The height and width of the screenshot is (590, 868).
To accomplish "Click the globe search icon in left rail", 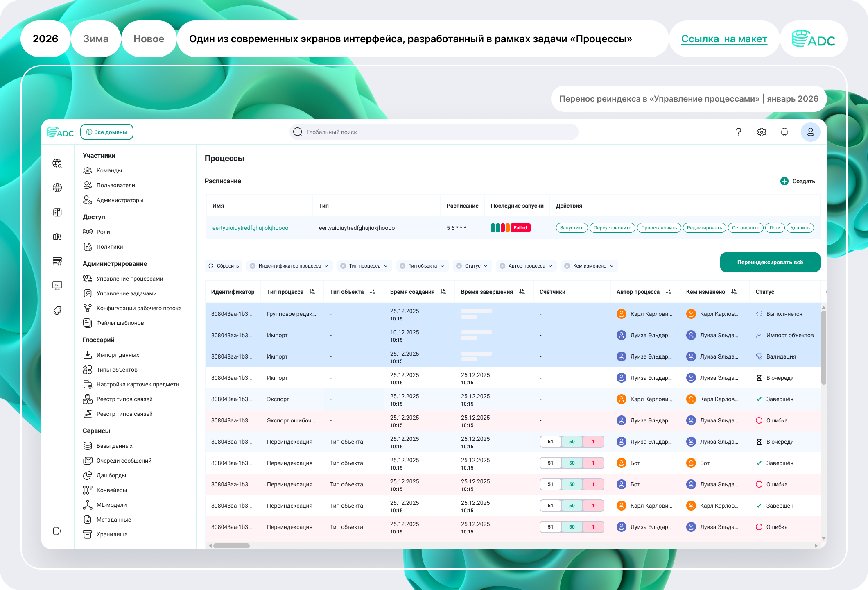I will 57,163.
